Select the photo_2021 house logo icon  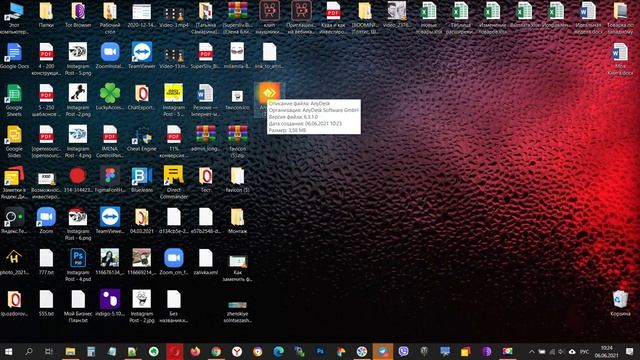14,258
